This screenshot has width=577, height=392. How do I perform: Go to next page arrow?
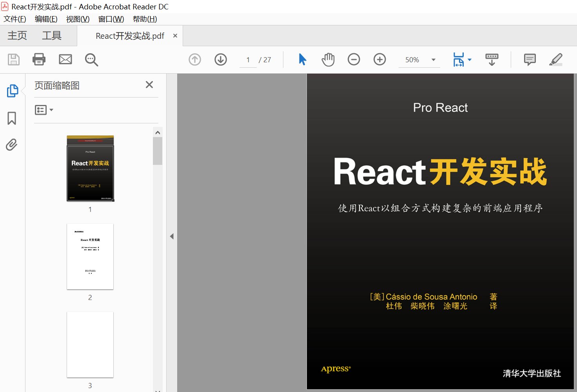(221, 60)
